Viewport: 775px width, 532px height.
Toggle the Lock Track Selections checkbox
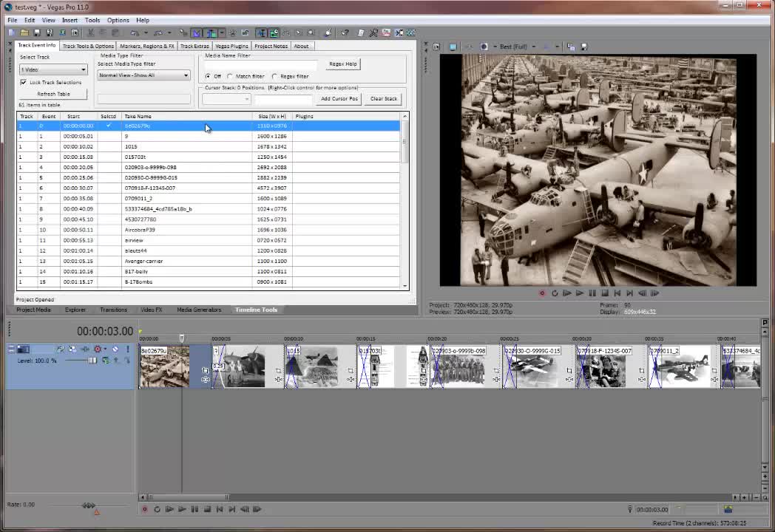pyautogui.click(x=23, y=83)
